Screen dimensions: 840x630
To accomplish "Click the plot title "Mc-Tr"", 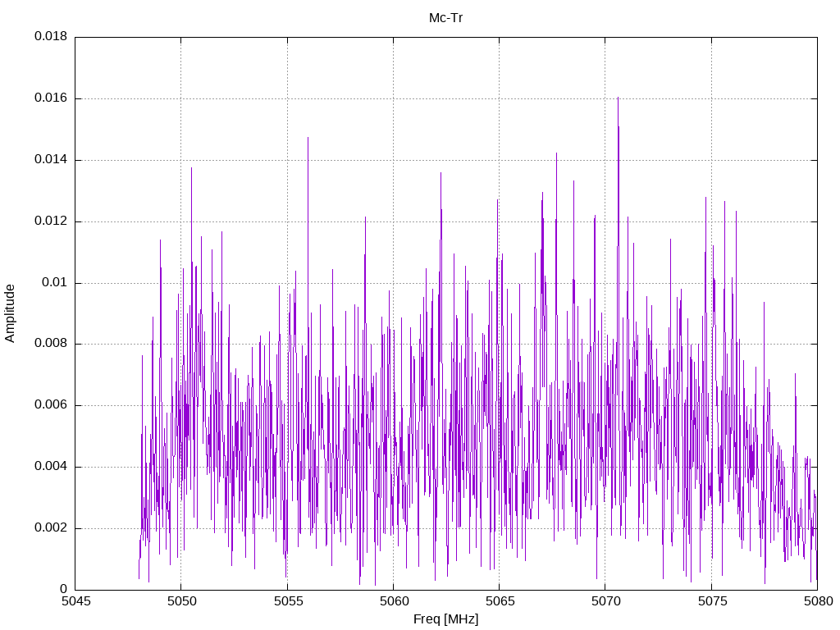I will (445, 18).
